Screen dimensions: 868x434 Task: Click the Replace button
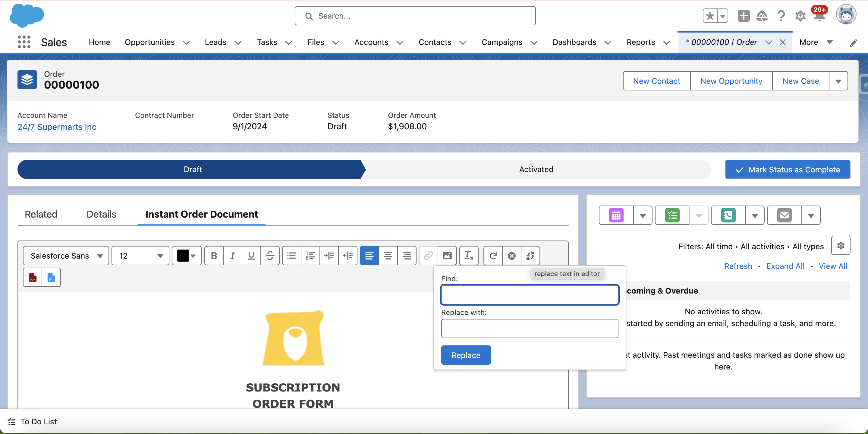tap(466, 355)
